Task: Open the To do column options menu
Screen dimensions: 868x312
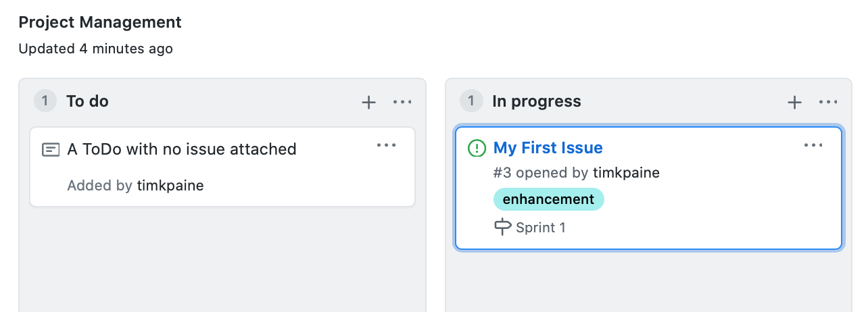Action: click(402, 102)
